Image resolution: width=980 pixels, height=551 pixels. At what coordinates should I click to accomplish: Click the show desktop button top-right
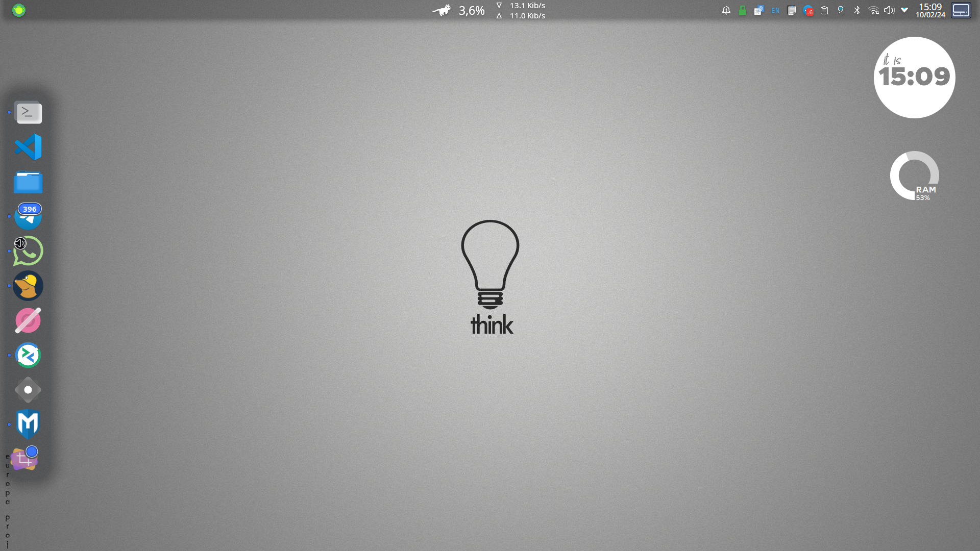961,10
